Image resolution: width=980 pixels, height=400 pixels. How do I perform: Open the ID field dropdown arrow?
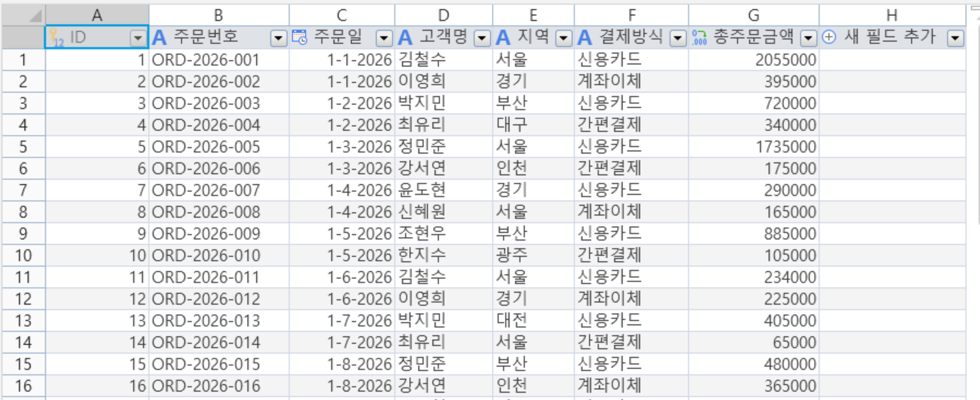(x=137, y=38)
